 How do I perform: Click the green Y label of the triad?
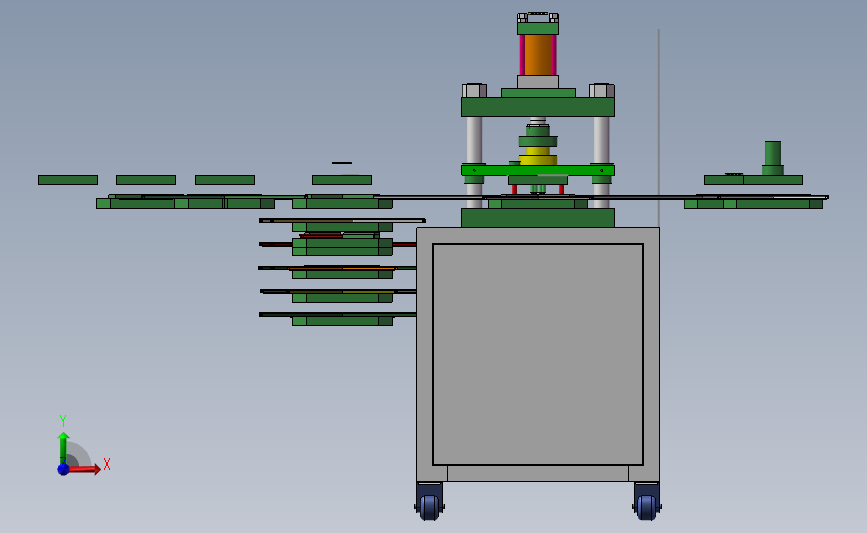tap(63, 421)
